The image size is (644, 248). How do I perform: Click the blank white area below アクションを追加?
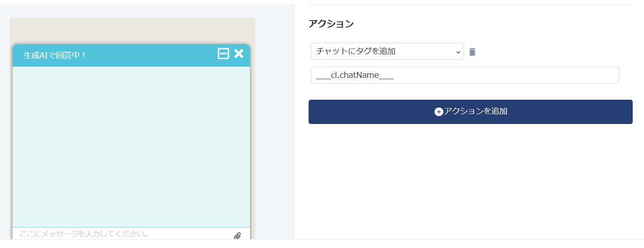click(x=469, y=180)
